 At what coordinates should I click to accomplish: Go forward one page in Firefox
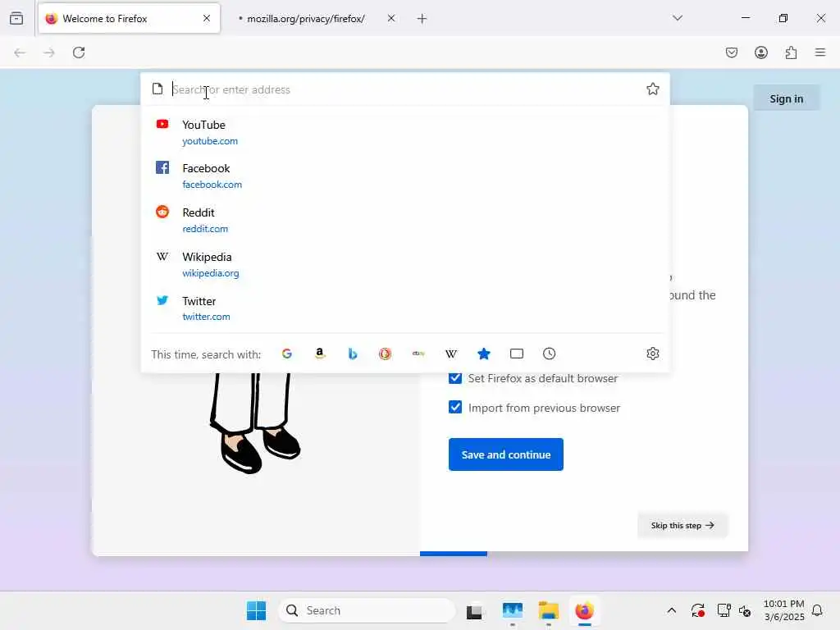point(49,52)
